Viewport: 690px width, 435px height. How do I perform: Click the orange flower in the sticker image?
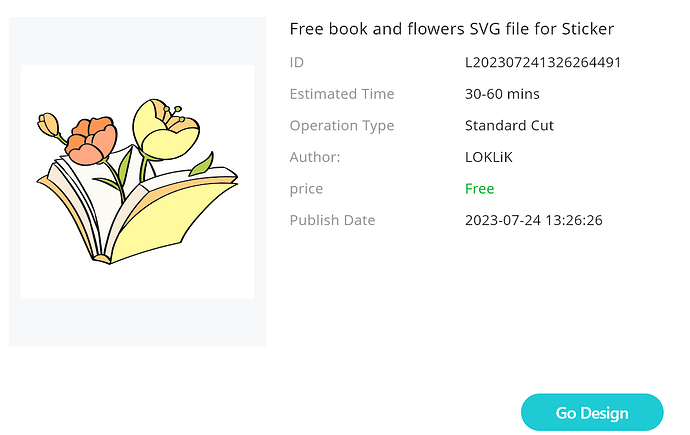[x=92, y=140]
